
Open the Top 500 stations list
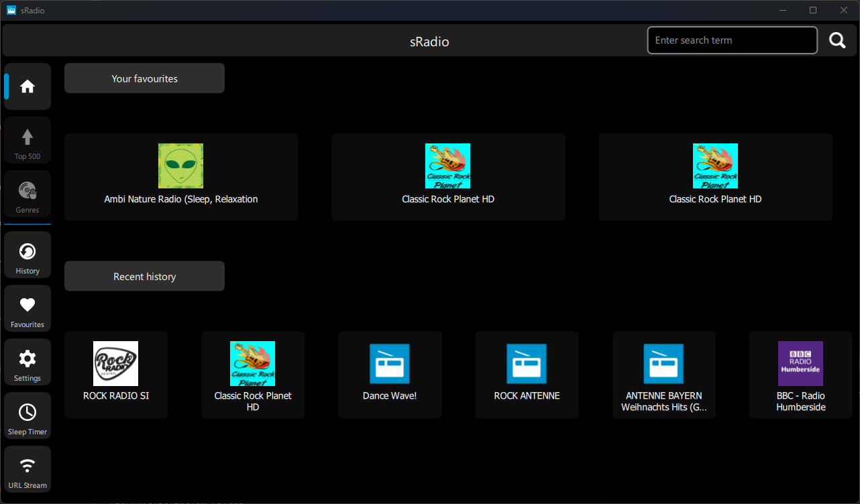click(x=28, y=140)
